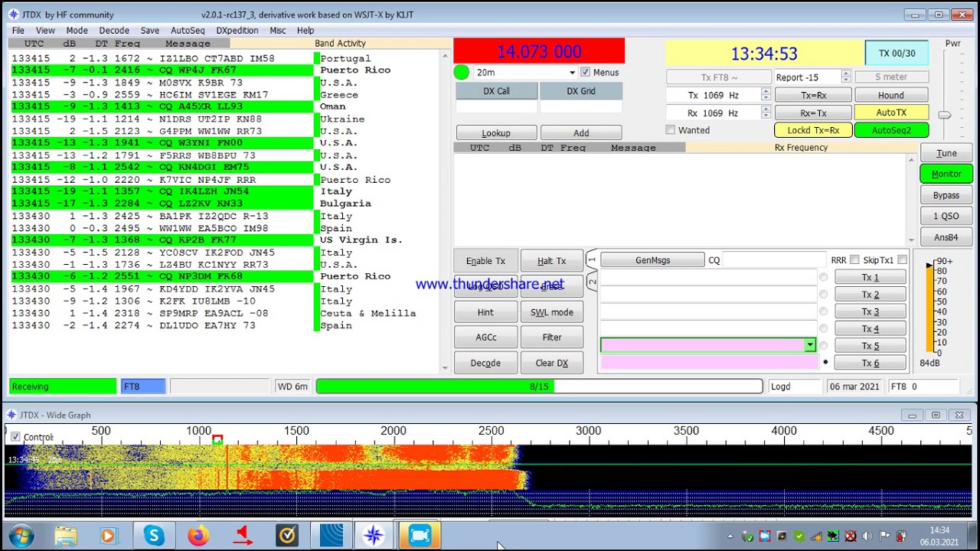
Task: Toggle the AutoTX button
Action: click(891, 112)
